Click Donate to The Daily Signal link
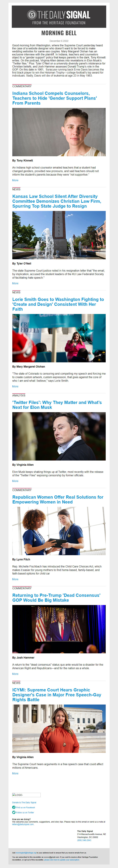Viewport: 118px width, 868px height. 24,802
